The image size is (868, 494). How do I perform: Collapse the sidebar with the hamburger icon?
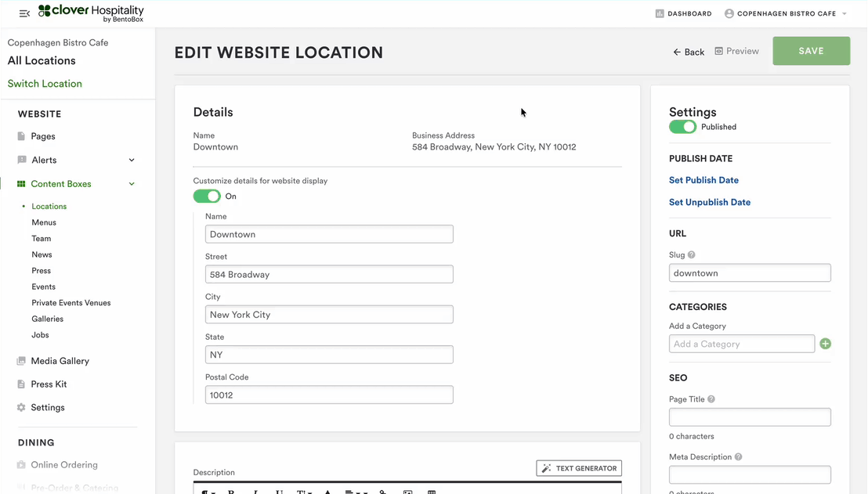click(x=24, y=13)
